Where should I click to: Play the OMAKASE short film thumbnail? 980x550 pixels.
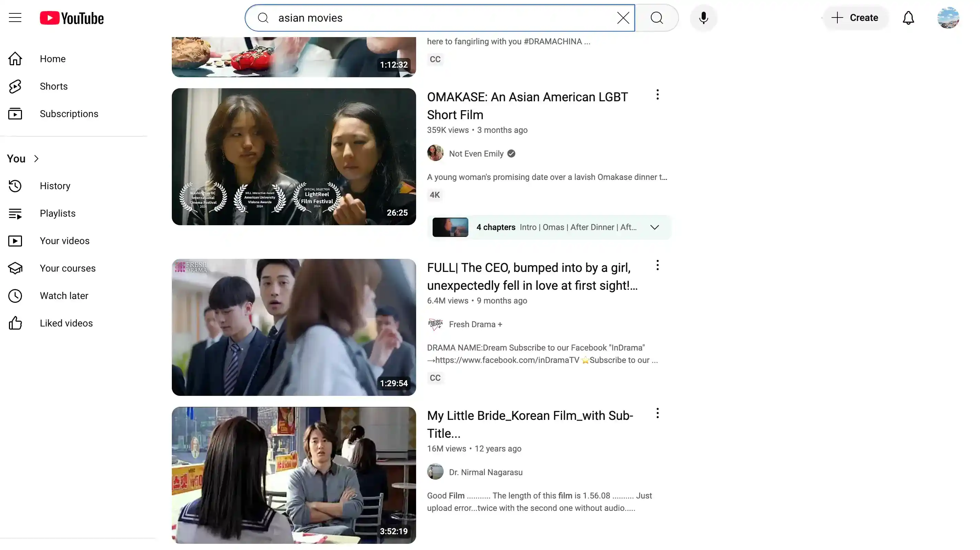(294, 157)
